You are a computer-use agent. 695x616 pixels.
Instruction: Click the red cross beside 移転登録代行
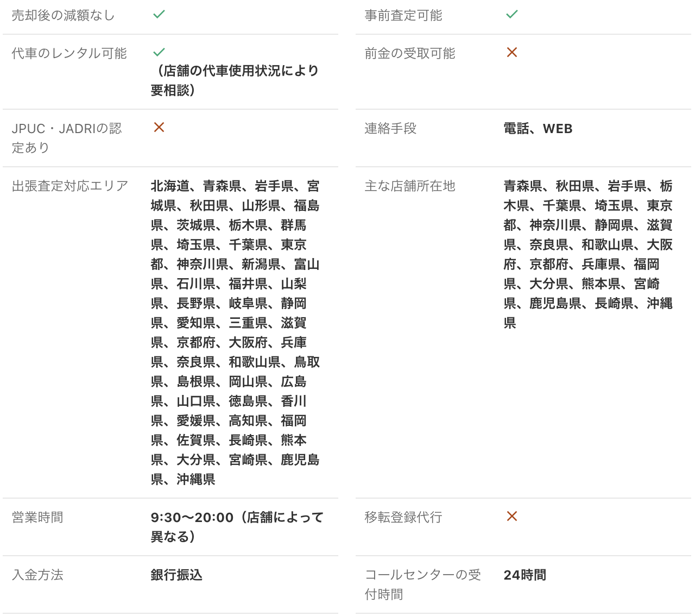(x=511, y=517)
